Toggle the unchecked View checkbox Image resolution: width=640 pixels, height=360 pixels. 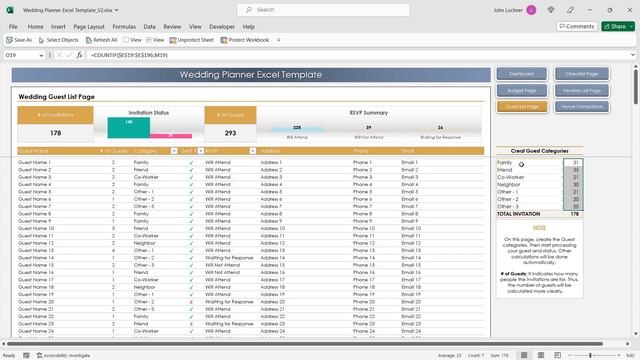click(126, 40)
